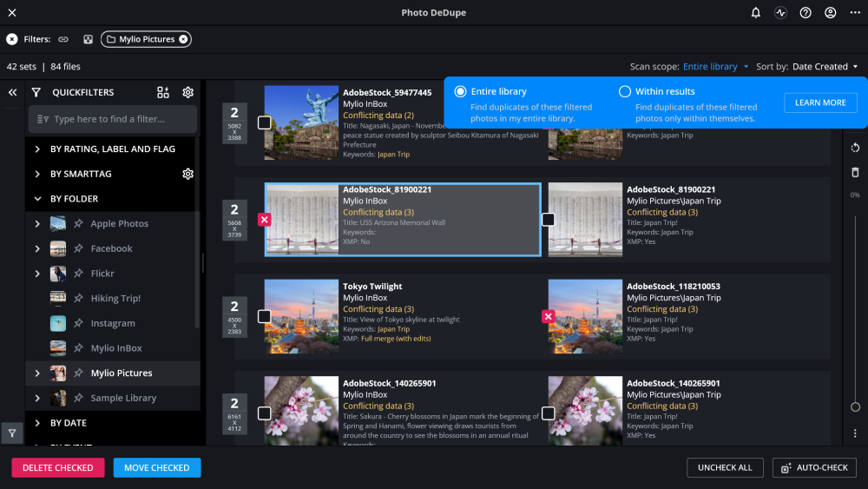Click the notifications bell icon
Viewport: 868px width, 489px height.
756,13
